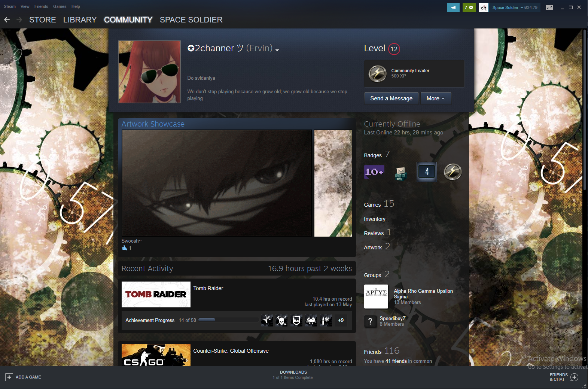Image resolution: width=588 pixels, height=389 pixels.
Task: Click the back navigation arrow
Action: click(x=7, y=20)
